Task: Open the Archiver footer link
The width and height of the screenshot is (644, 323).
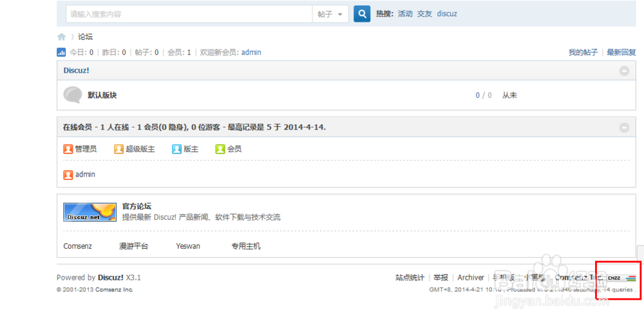Action: point(471,277)
